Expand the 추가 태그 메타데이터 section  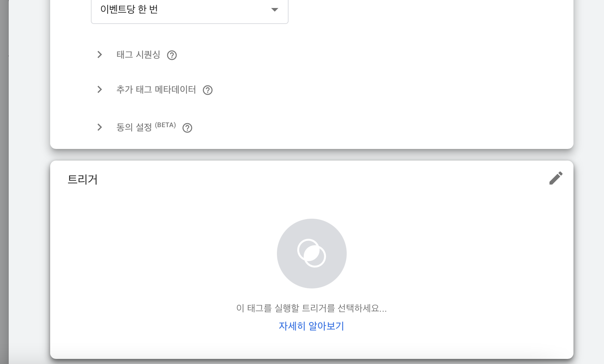[x=100, y=89]
